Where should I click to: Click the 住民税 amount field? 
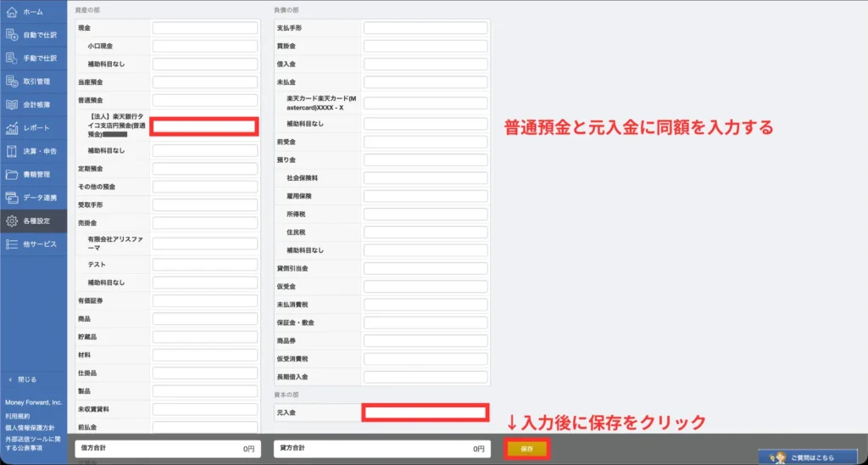(x=426, y=232)
